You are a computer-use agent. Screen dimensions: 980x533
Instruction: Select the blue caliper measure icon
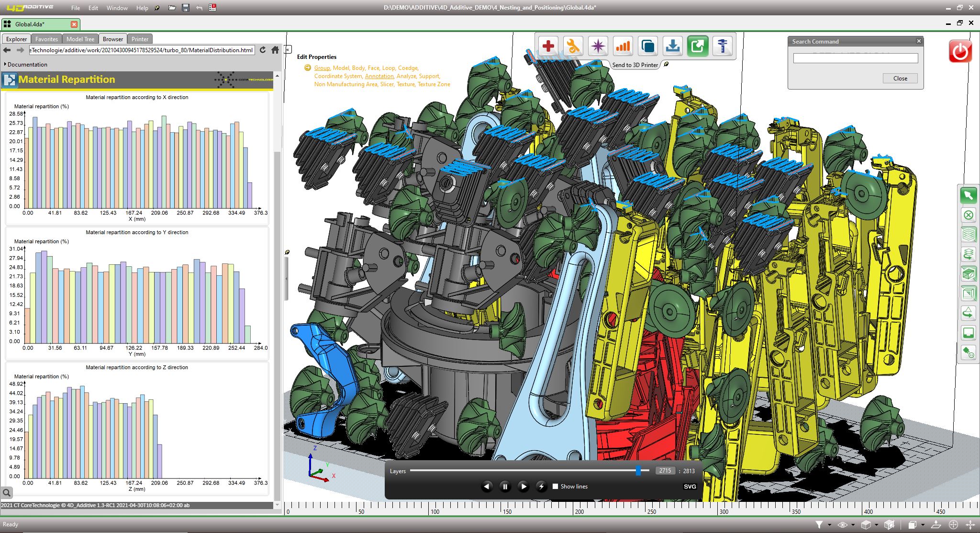pyautogui.click(x=722, y=46)
